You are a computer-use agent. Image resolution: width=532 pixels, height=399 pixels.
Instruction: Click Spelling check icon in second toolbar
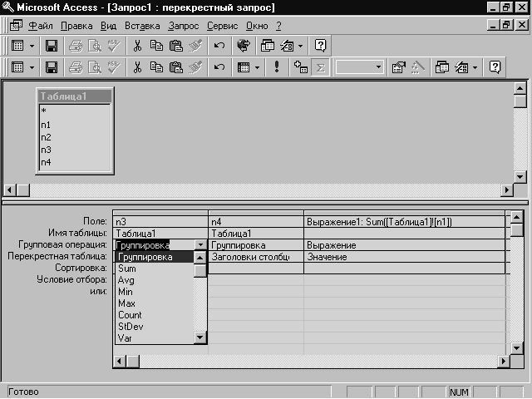(114, 67)
